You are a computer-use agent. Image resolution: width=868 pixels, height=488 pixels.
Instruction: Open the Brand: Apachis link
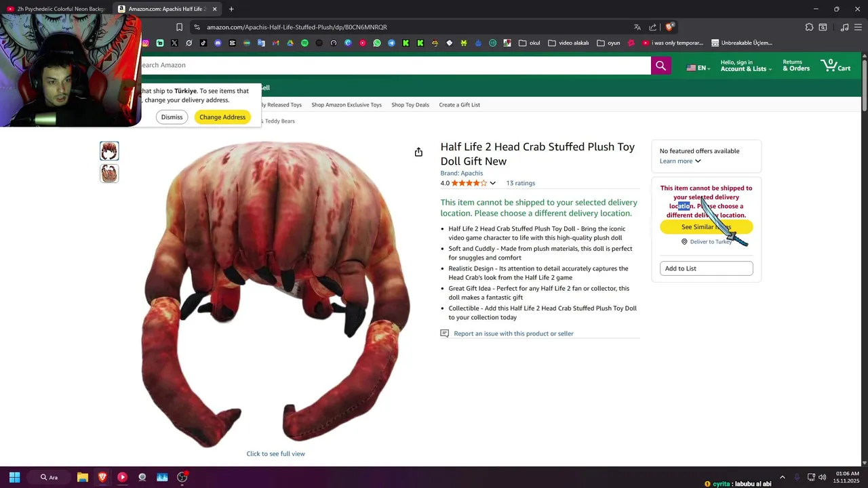462,174
